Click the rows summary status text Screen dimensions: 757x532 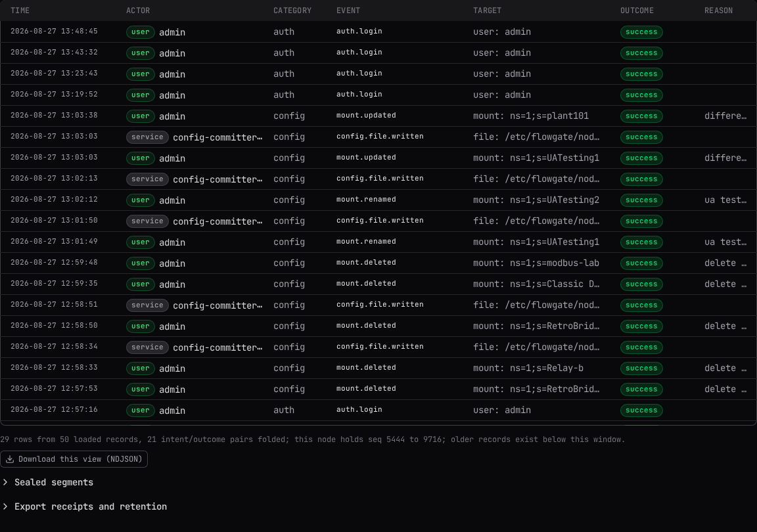312,439
